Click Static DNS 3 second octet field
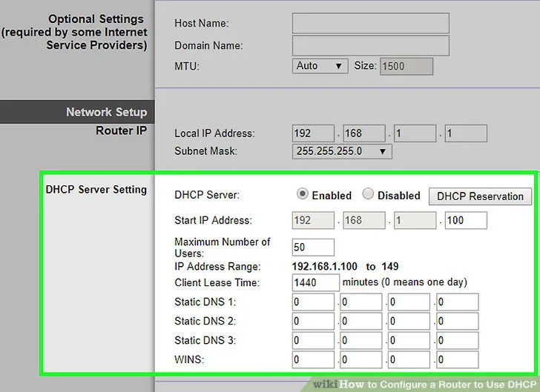Image resolution: width=540 pixels, height=392 pixels. coord(361,340)
